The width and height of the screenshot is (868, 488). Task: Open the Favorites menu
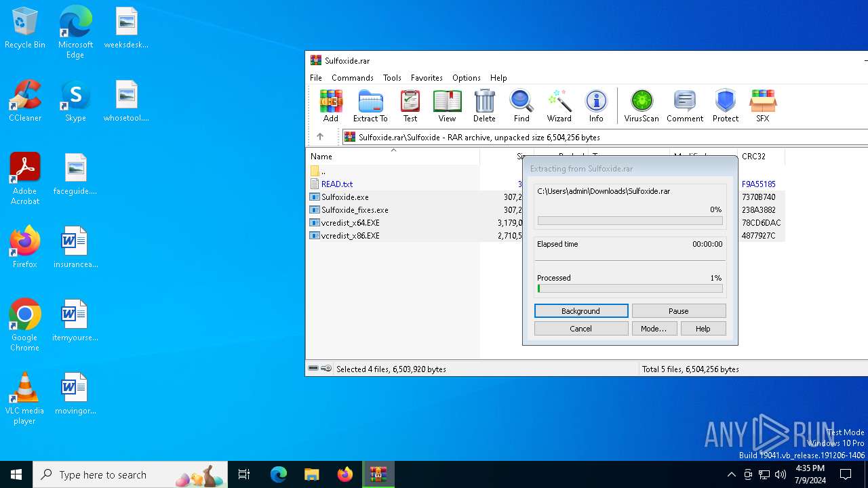pyautogui.click(x=427, y=78)
